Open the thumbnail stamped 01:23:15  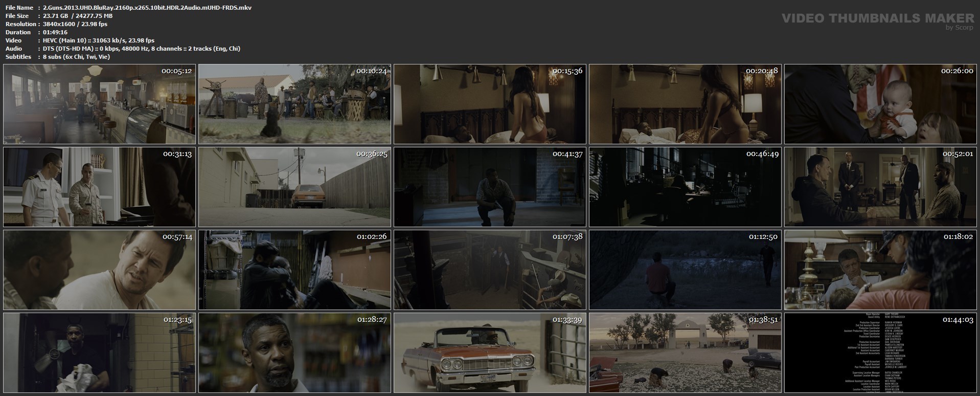pos(99,353)
